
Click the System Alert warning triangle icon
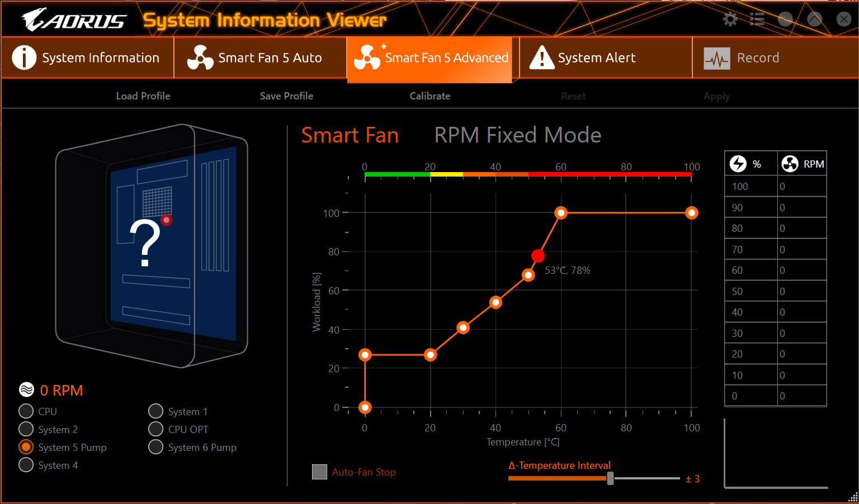541,58
